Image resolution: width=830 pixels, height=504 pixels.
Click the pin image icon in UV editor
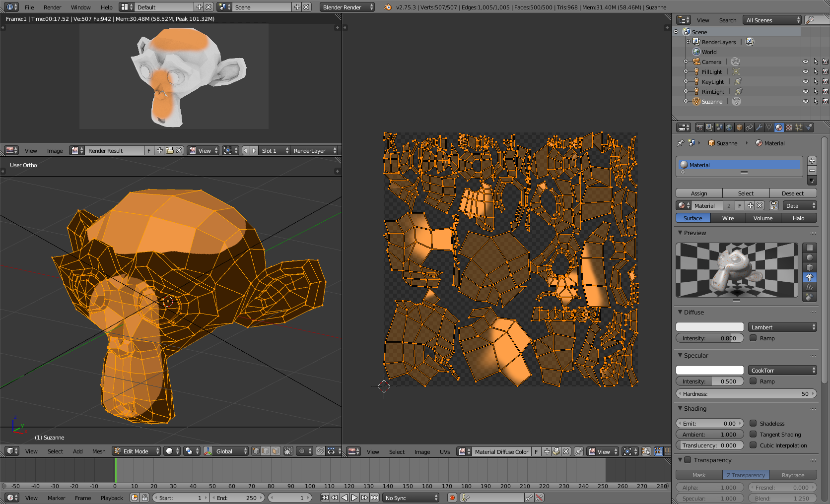[x=579, y=451]
